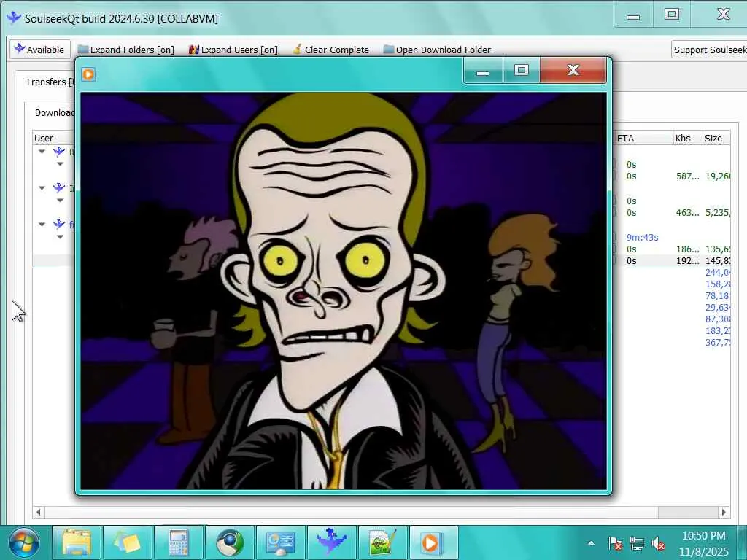
Task: Click the 463... Kbs value
Action: click(x=687, y=212)
